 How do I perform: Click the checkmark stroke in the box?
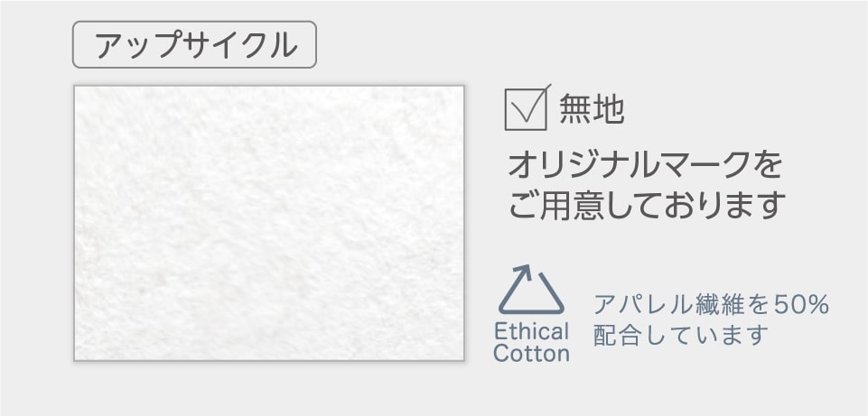pos(529,106)
